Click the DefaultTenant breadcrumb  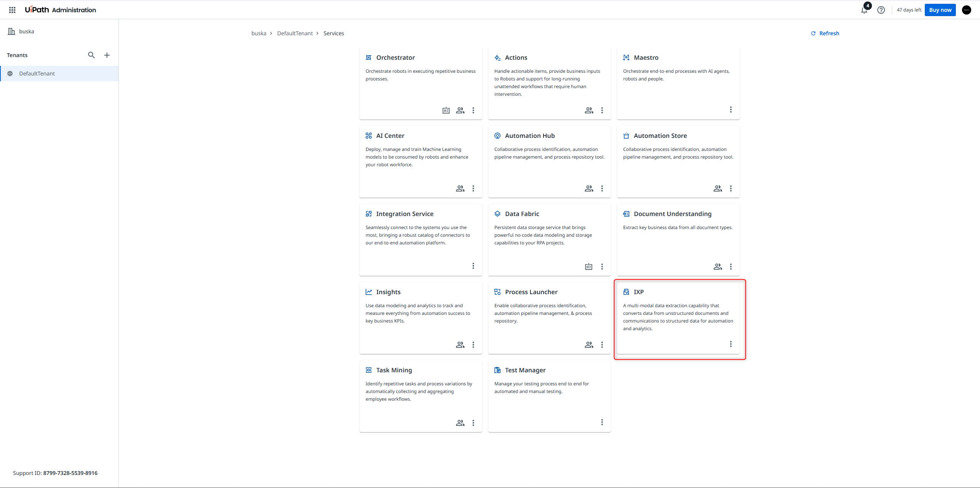295,33
